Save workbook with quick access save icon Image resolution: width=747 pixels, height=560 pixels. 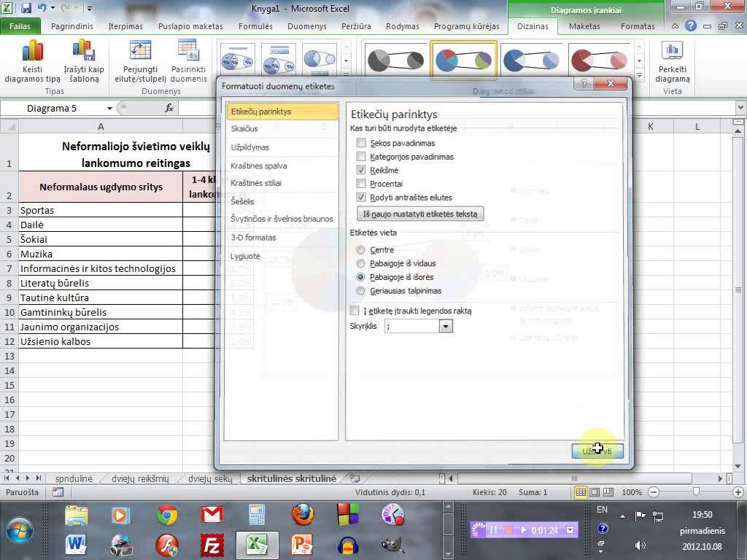pyautogui.click(x=26, y=7)
